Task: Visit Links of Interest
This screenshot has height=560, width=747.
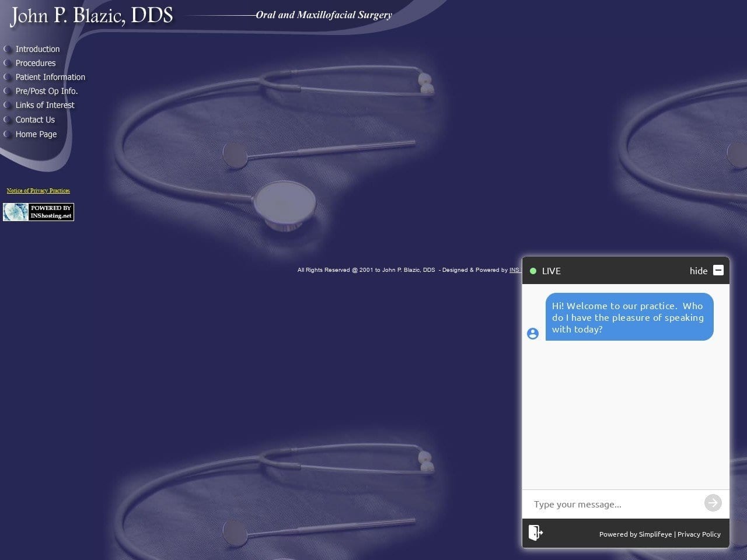Action: click(x=45, y=105)
